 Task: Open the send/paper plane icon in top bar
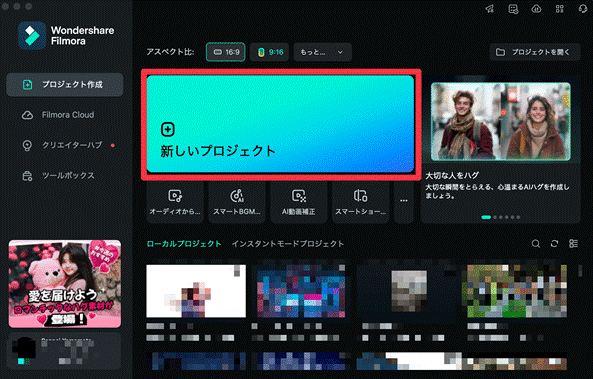489,9
